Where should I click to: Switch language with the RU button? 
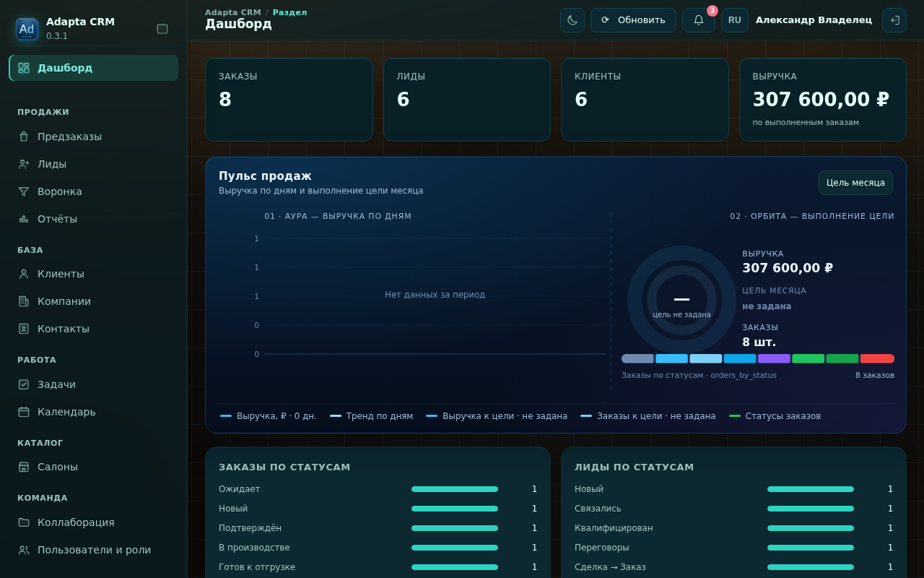tap(735, 20)
